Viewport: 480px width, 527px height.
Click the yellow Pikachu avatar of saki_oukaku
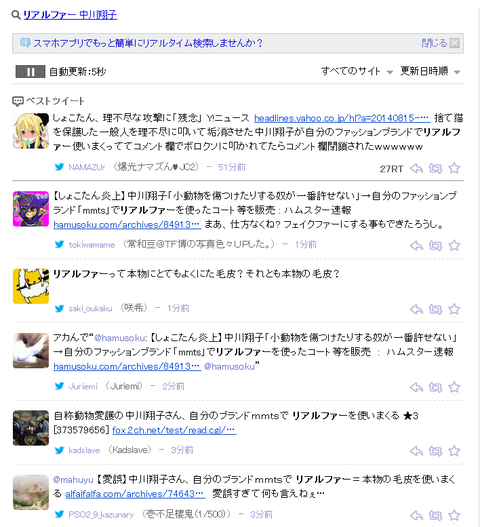pos(31,286)
